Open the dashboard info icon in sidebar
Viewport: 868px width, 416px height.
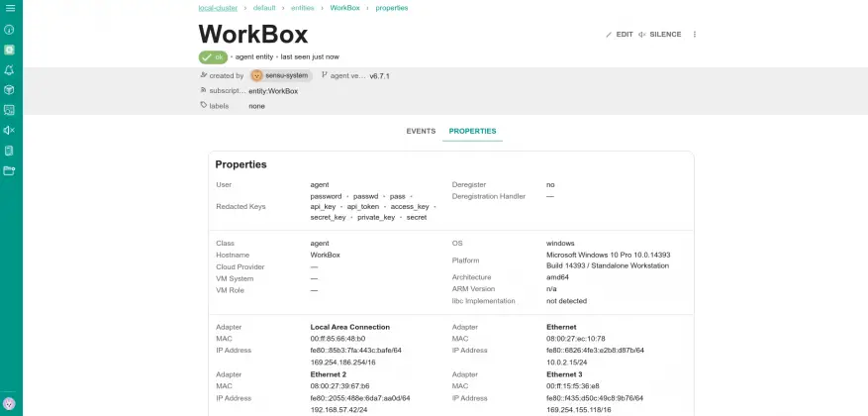[x=10, y=29]
